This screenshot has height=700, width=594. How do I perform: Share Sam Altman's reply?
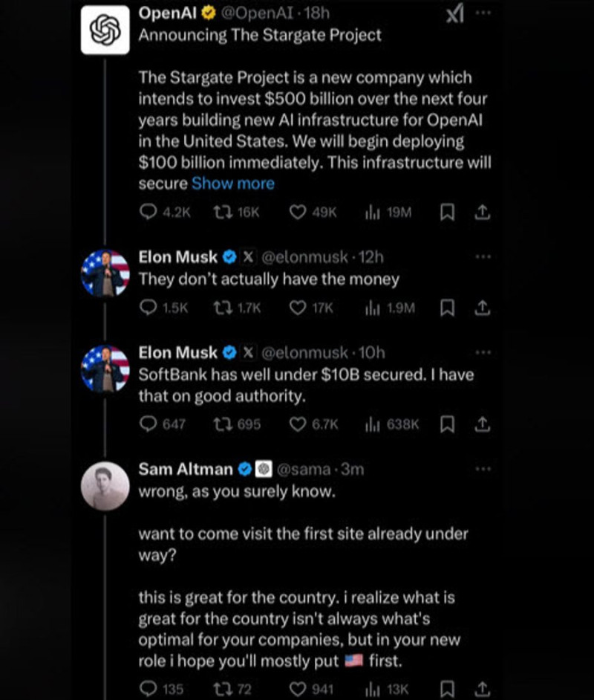coord(483,687)
